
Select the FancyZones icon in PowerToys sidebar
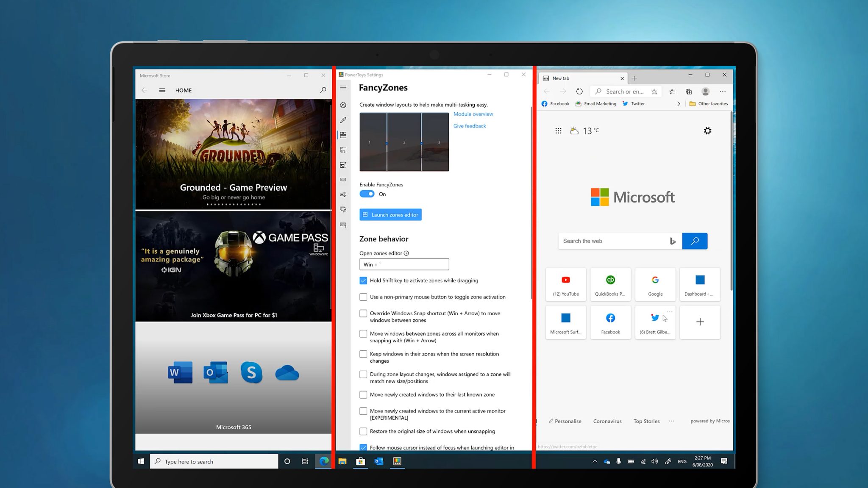click(343, 135)
